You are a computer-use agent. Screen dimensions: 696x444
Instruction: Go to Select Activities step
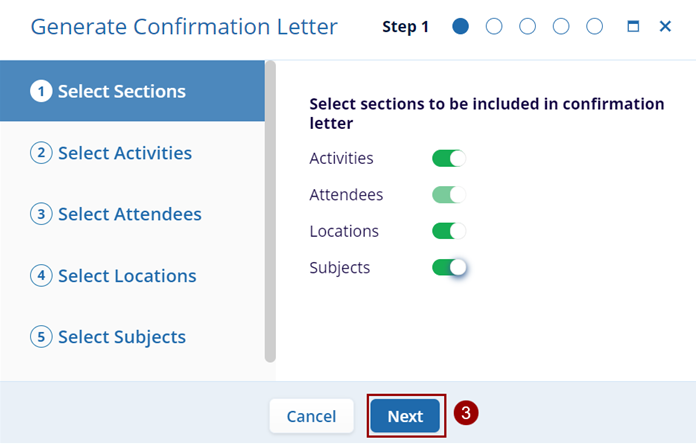click(x=124, y=153)
